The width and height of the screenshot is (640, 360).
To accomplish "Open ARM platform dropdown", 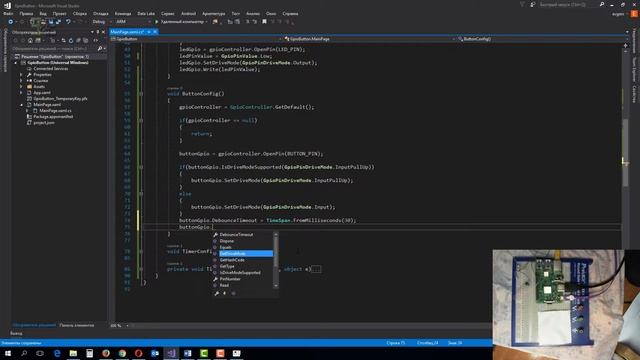I will pos(133,22).
